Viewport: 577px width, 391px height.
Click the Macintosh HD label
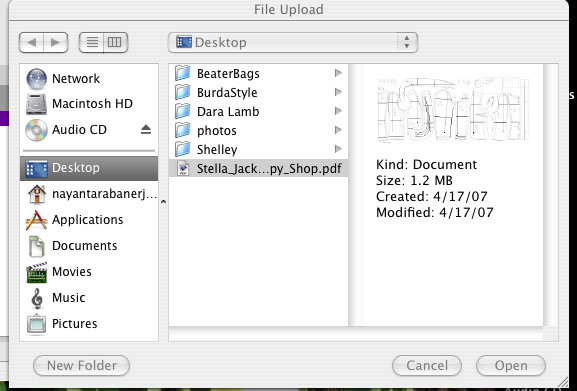click(x=92, y=104)
